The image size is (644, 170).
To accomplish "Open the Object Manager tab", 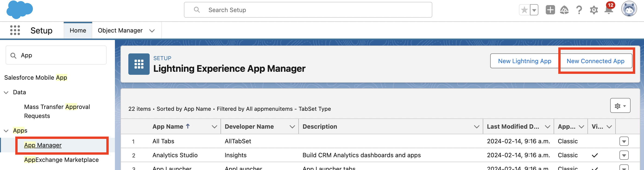I will [120, 30].
